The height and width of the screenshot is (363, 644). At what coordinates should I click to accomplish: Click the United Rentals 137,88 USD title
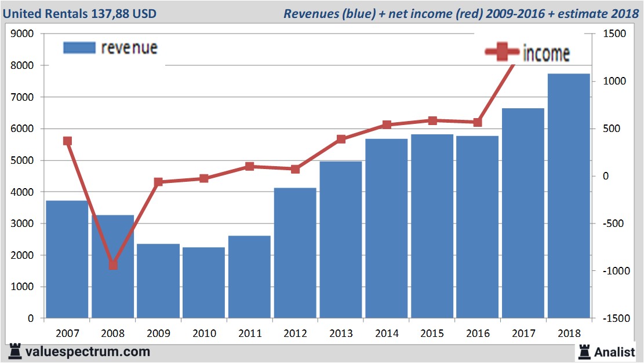79,13
